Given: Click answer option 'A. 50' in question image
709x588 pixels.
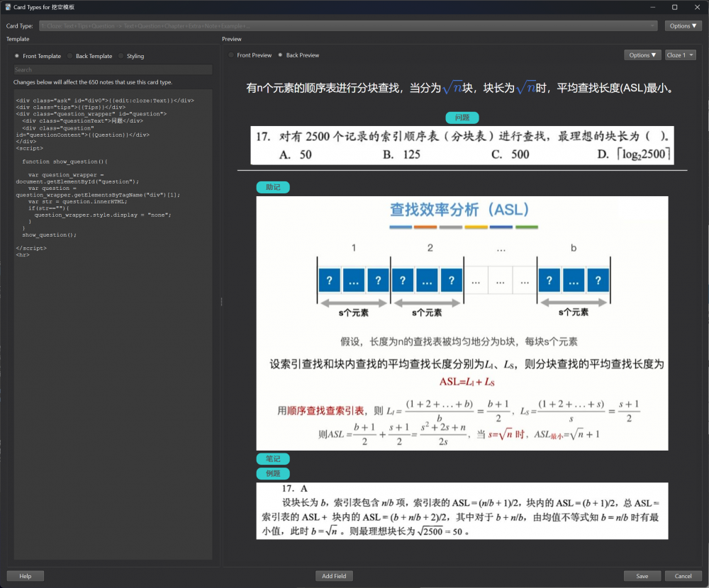Looking at the screenshot, I should pyautogui.click(x=295, y=154).
